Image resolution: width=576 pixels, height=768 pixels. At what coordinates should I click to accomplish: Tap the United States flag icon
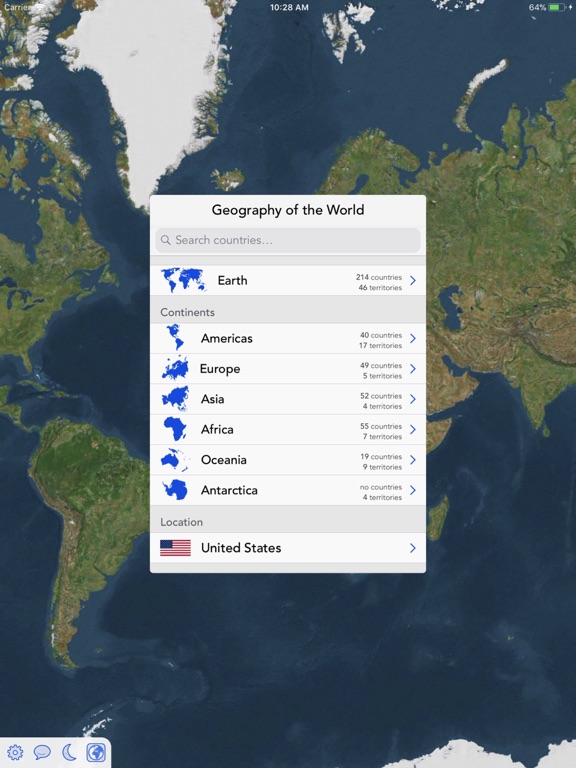click(x=175, y=548)
